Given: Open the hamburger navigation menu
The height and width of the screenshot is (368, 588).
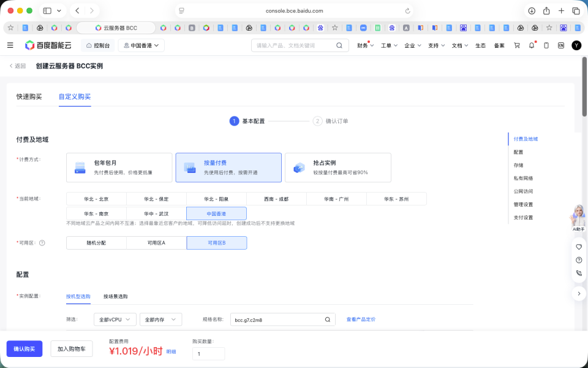Looking at the screenshot, I should (x=10, y=45).
